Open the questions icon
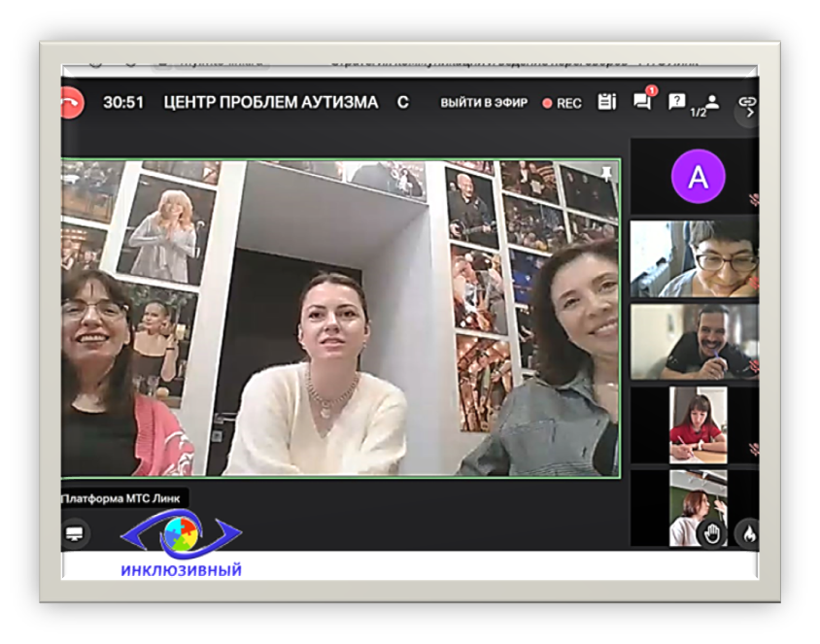Image resolution: width=820 pixels, height=644 pixels. [x=677, y=101]
